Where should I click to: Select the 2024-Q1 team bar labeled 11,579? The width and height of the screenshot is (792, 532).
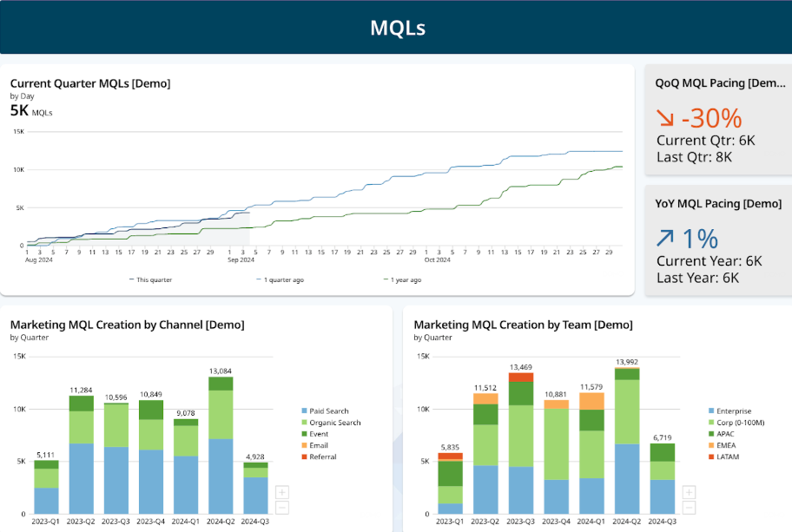(x=591, y=453)
